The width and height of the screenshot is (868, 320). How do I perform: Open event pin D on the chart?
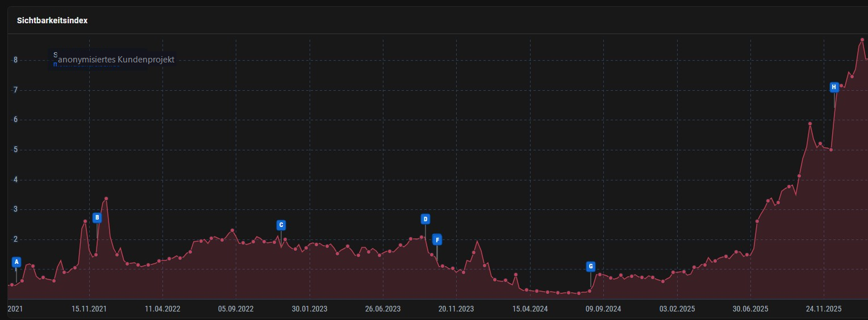tap(425, 219)
